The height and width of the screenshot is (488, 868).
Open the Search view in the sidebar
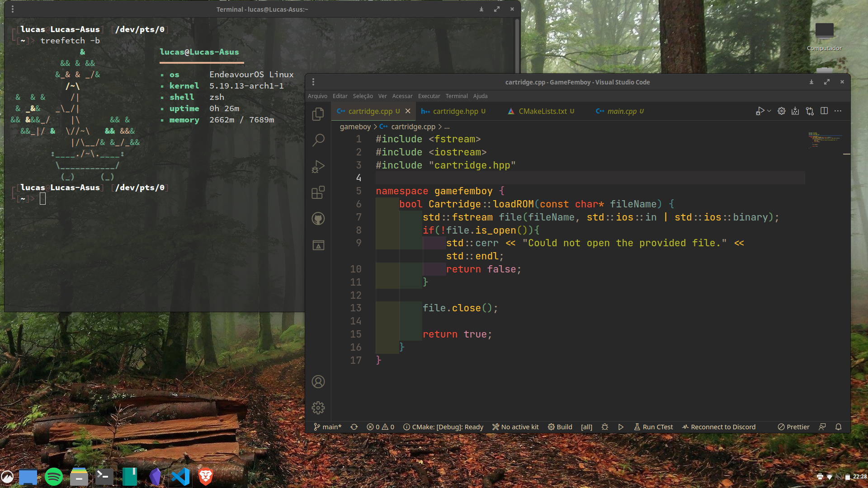click(318, 140)
